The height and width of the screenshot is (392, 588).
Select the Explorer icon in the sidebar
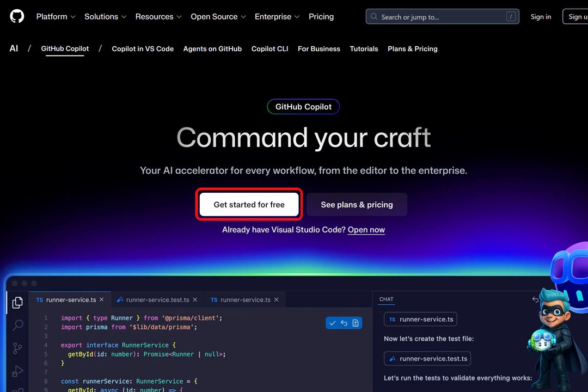[17, 302]
